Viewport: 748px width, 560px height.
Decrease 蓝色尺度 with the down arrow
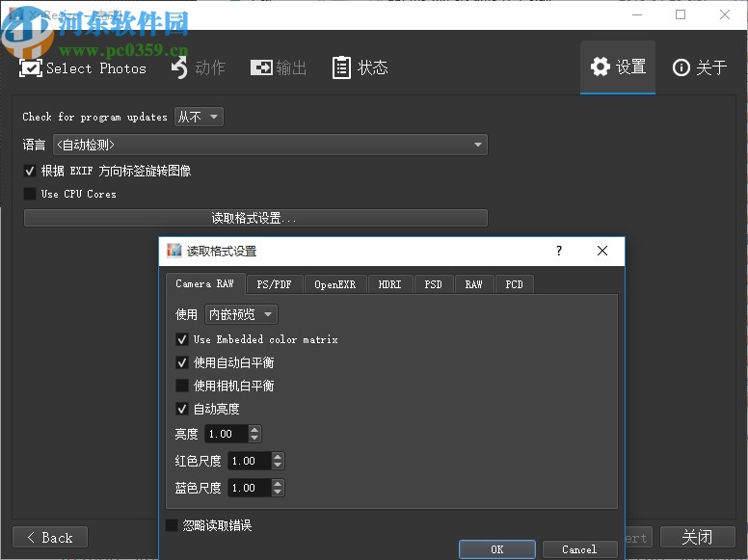pos(278,492)
